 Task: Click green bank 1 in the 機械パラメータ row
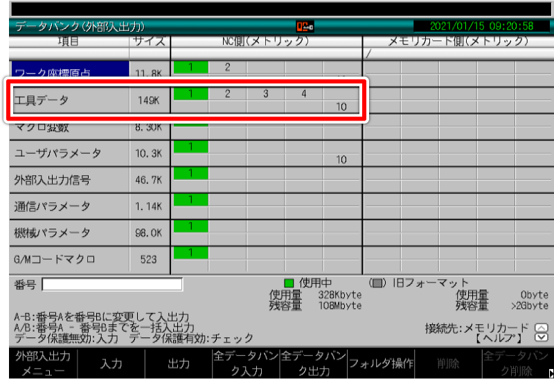tap(191, 226)
